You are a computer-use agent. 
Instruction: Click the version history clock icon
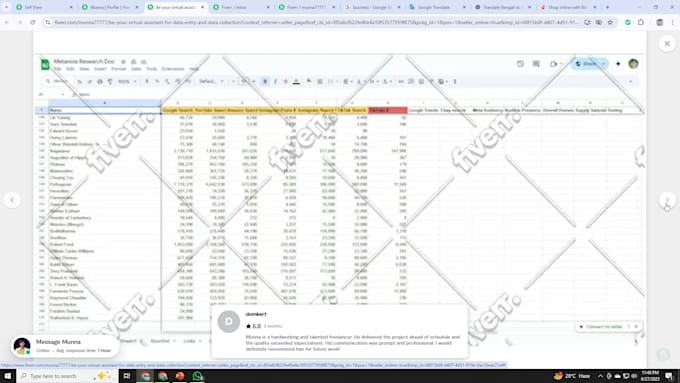tap(520, 64)
